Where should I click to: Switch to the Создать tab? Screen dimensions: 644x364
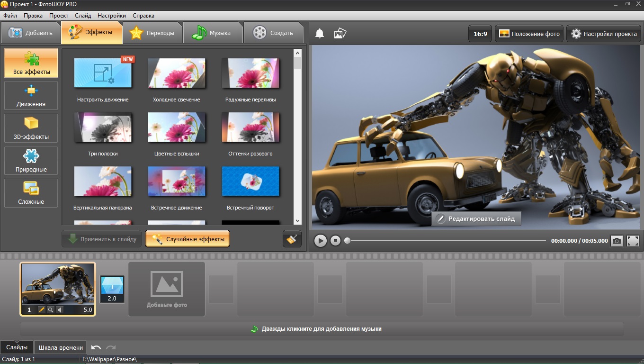point(273,33)
